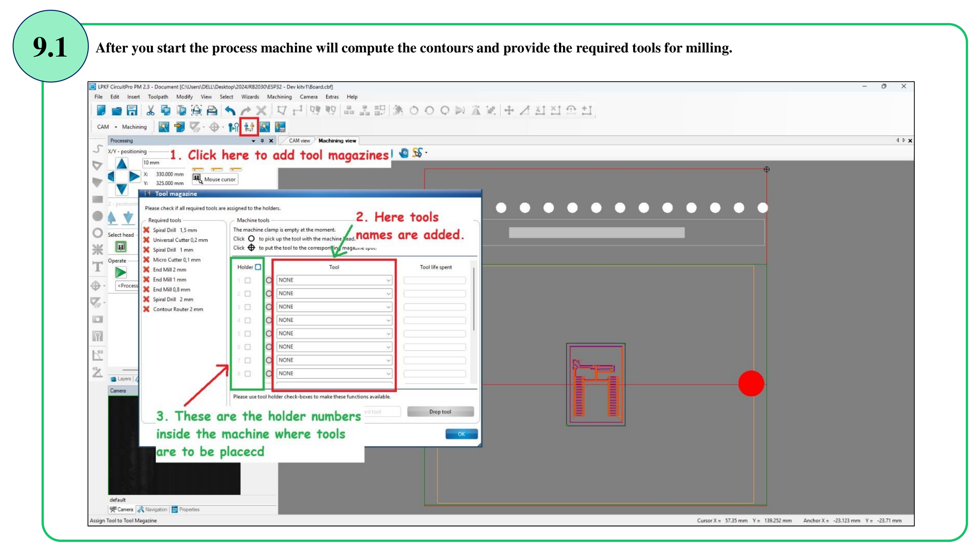Check holder 7 checkbox

point(247,360)
